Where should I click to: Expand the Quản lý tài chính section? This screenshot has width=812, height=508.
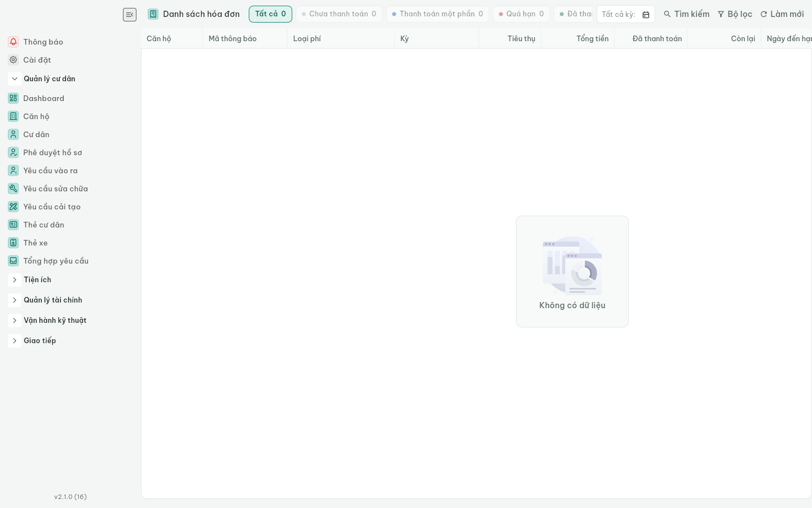[x=15, y=300]
